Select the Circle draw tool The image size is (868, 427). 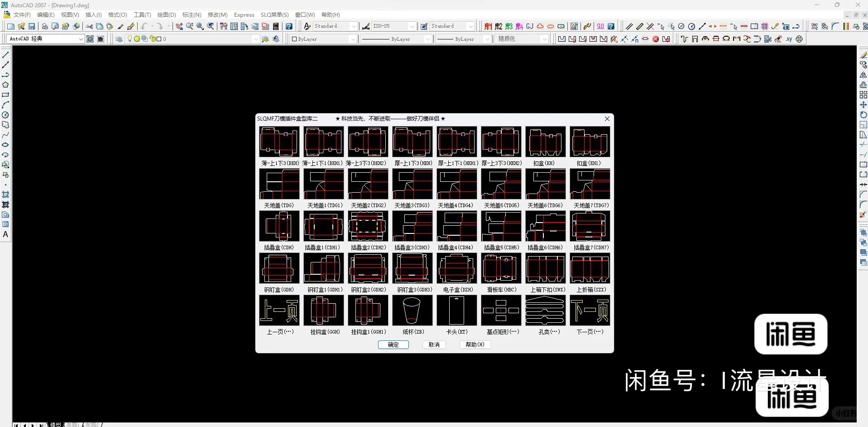point(5,115)
